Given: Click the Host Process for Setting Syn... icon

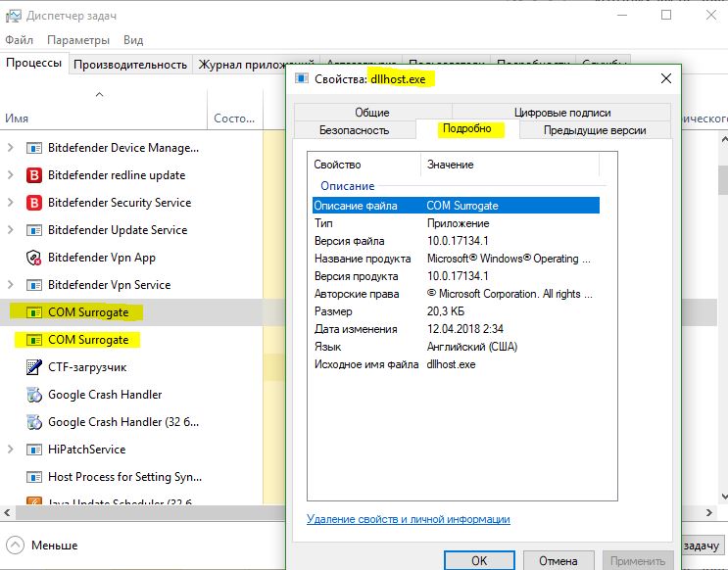Looking at the screenshot, I should (x=34, y=477).
